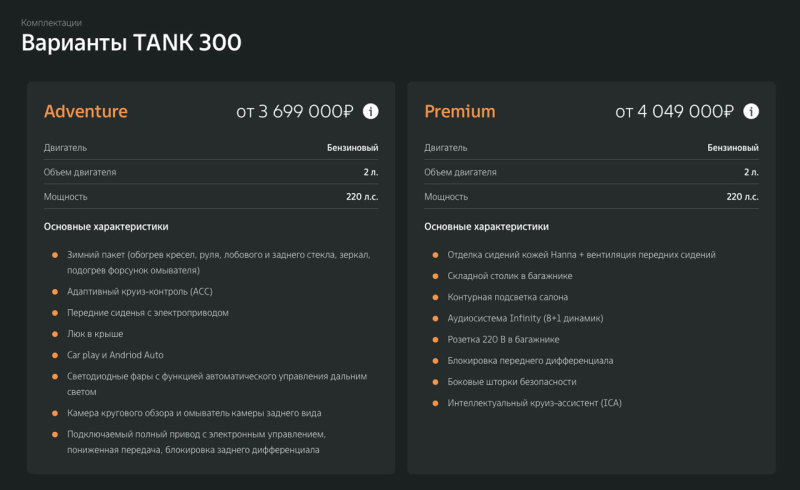Viewport: 800px width, 490px height.
Task: Click the Интеллектуальный круиз-ассистент (ICA) item
Action: point(534,403)
